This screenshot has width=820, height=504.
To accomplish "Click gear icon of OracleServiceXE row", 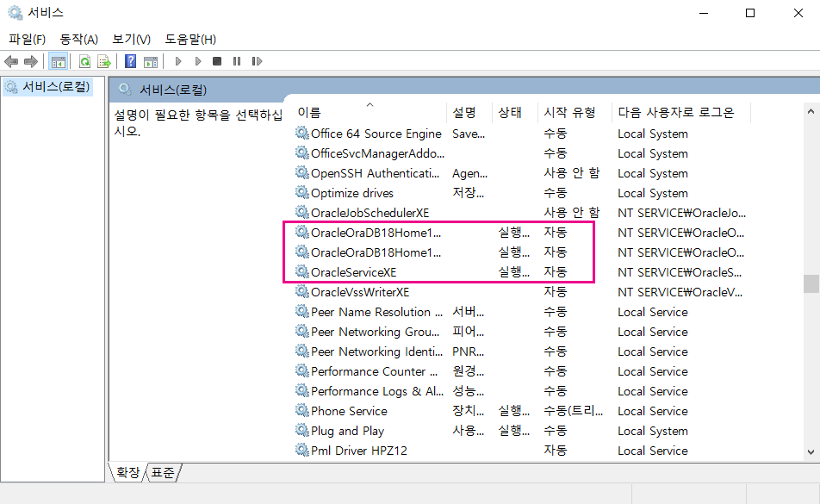I will click(301, 272).
